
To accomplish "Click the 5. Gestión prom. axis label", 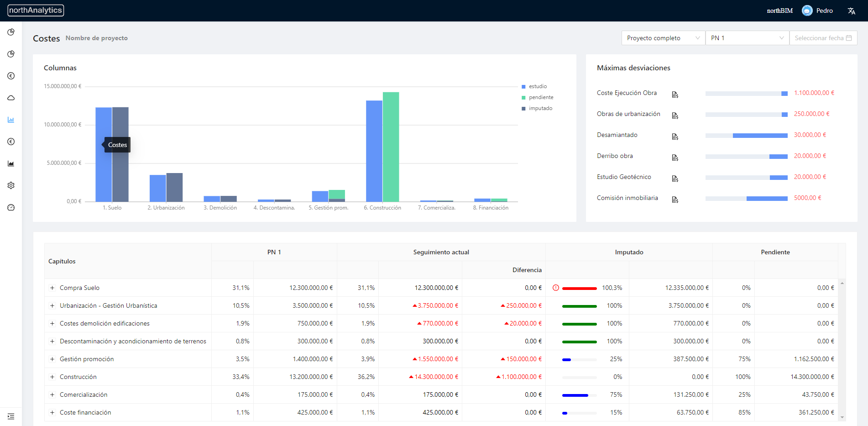I will 328,208.
